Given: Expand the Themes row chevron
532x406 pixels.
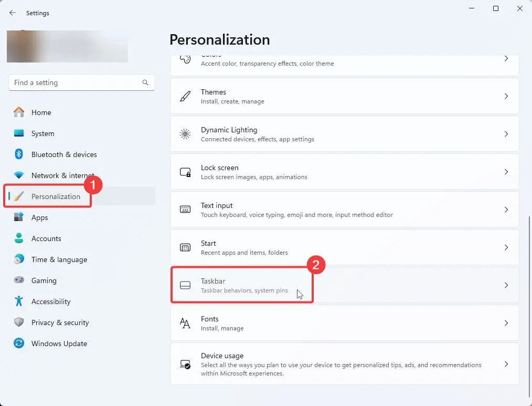Looking at the screenshot, I should click(x=506, y=96).
